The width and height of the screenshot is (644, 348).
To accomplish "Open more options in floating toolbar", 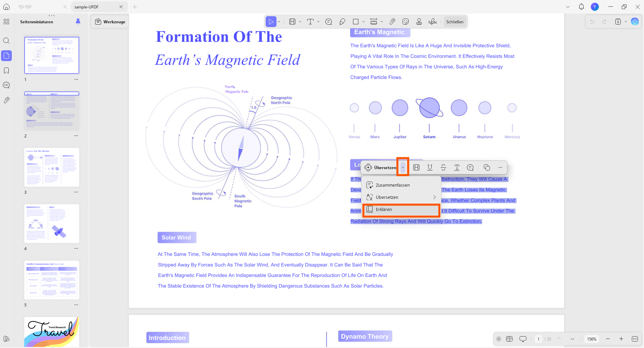I will click(x=500, y=167).
